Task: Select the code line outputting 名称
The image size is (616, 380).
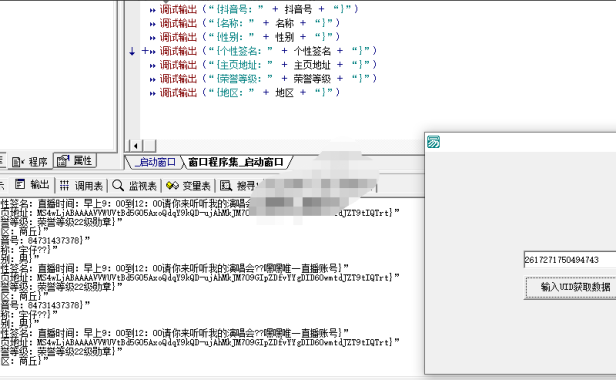Action: point(245,23)
